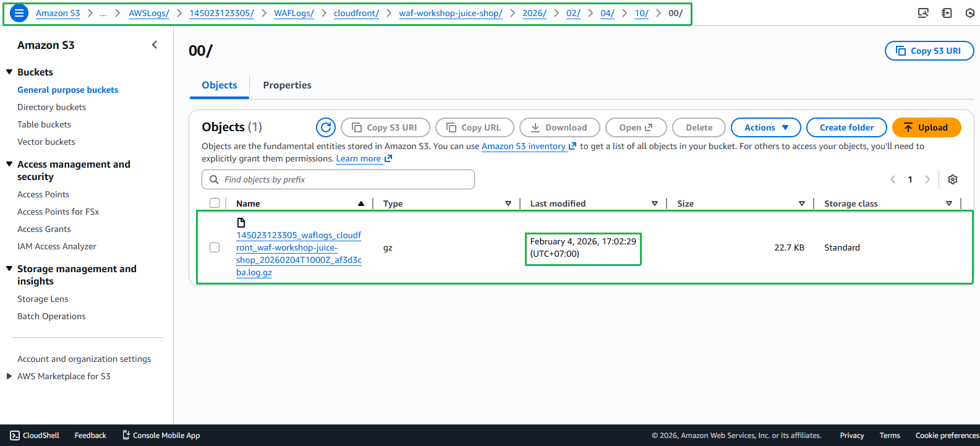
Task: Go to Amazon S3 breadcrumb
Action: 58,13
